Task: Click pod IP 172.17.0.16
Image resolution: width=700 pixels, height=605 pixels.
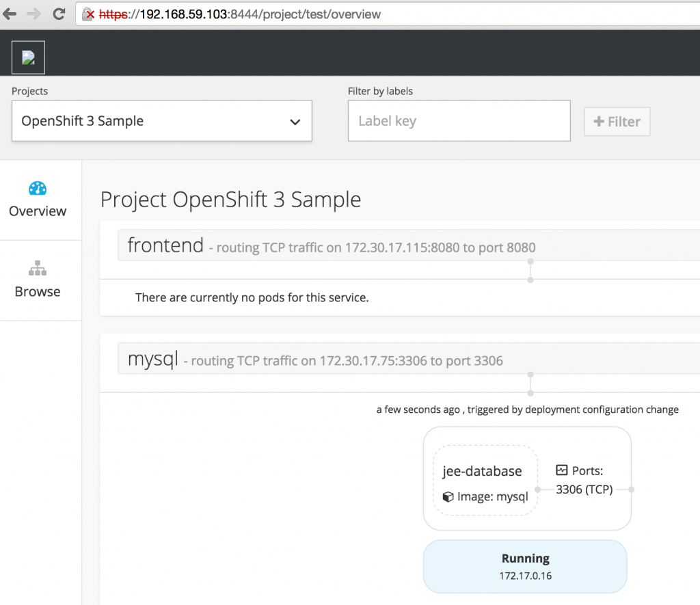Action: pos(526,576)
